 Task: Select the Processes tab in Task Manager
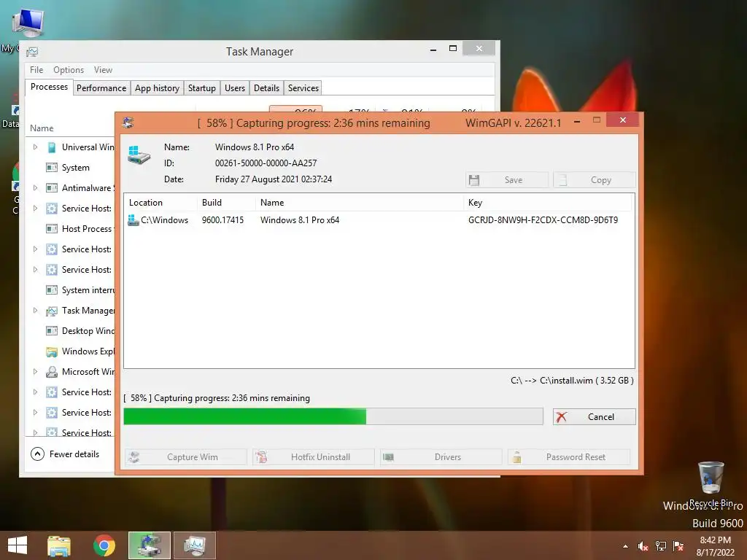(x=49, y=87)
